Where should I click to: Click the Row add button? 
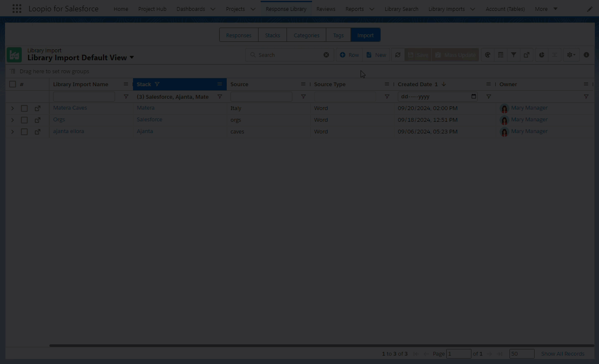click(349, 55)
